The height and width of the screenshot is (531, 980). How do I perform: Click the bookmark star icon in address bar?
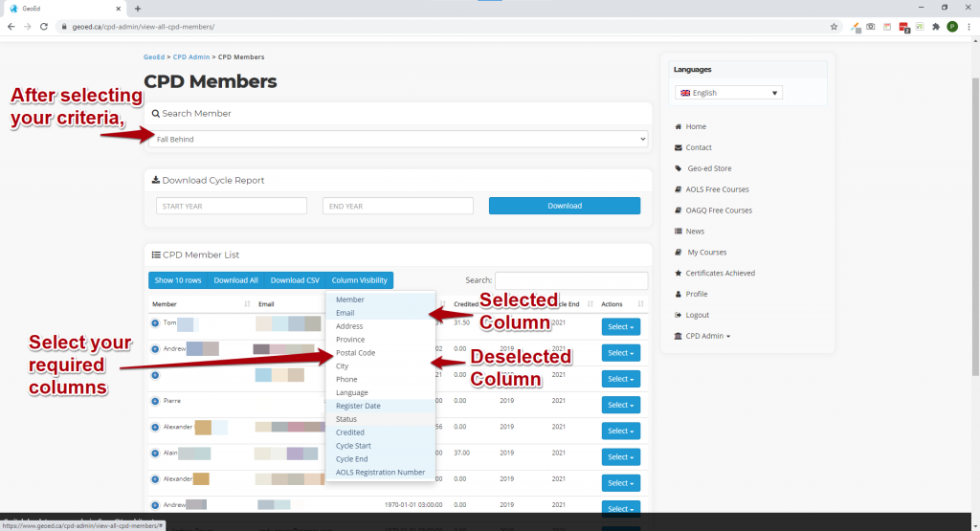point(834,27)
